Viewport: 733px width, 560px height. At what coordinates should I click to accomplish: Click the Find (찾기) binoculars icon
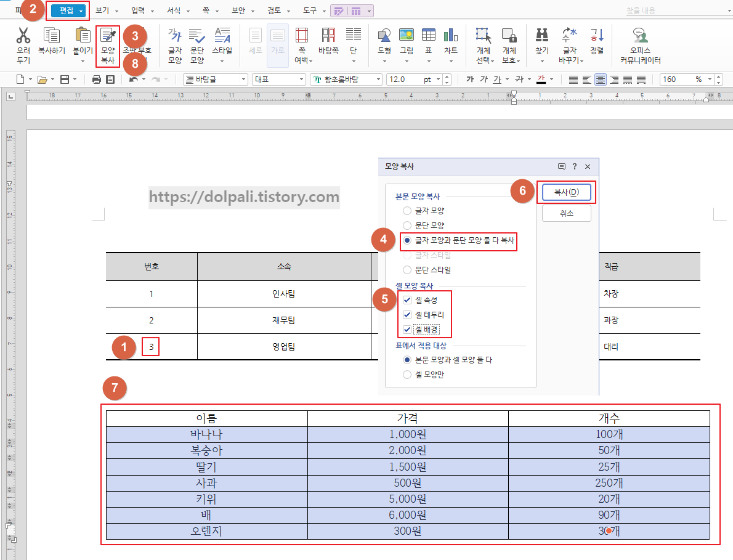542,36
